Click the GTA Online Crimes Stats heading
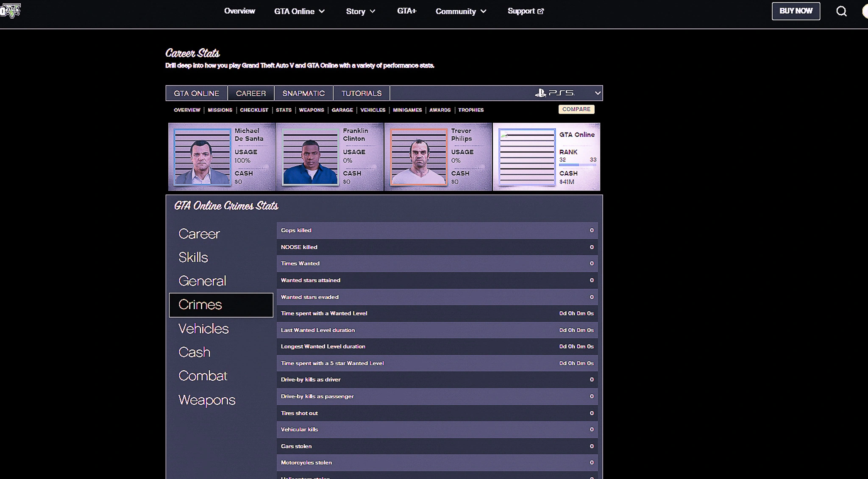The height and width of the screenshot is (479, 868). (x=226, y=206)
